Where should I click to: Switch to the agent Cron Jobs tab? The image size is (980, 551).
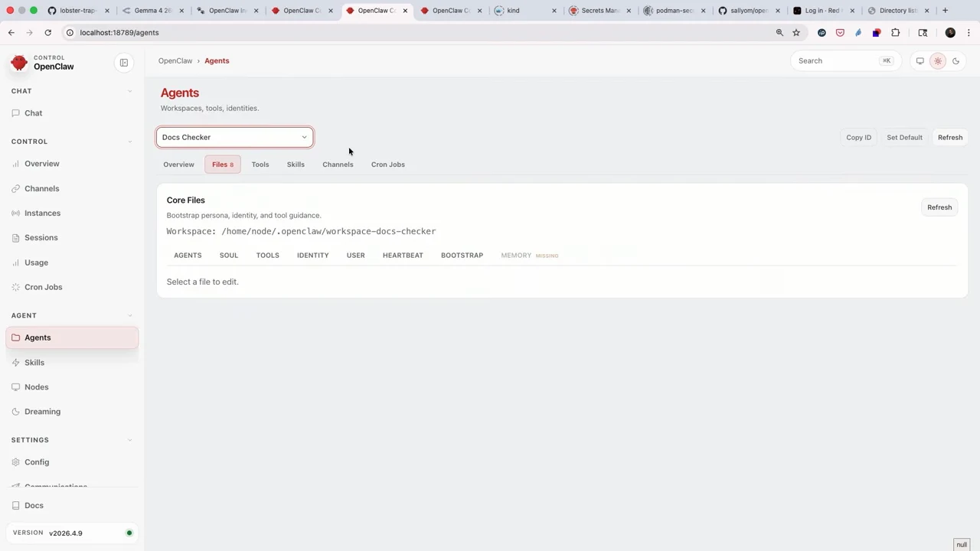[388, 165]
